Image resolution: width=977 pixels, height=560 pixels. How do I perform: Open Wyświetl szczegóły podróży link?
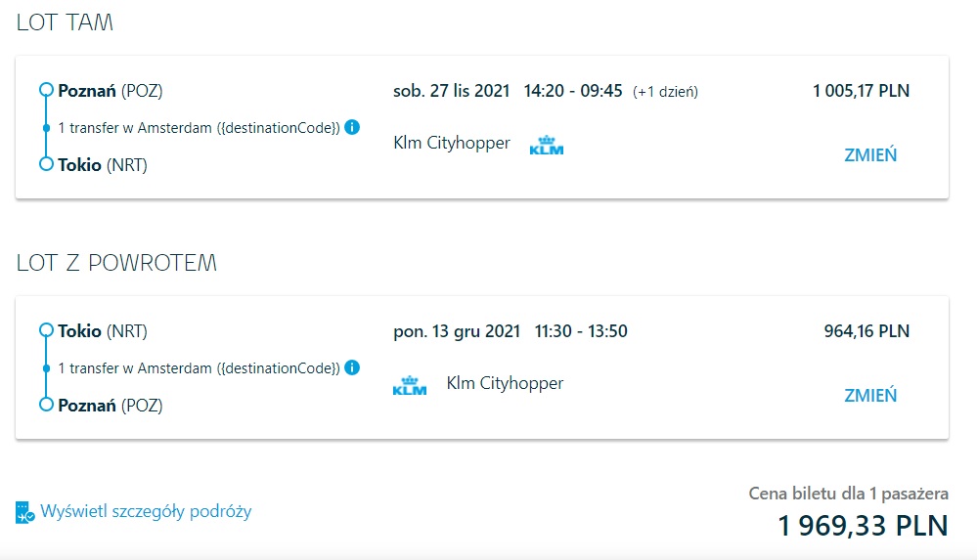pyautogui.click(x=146, y=511)
